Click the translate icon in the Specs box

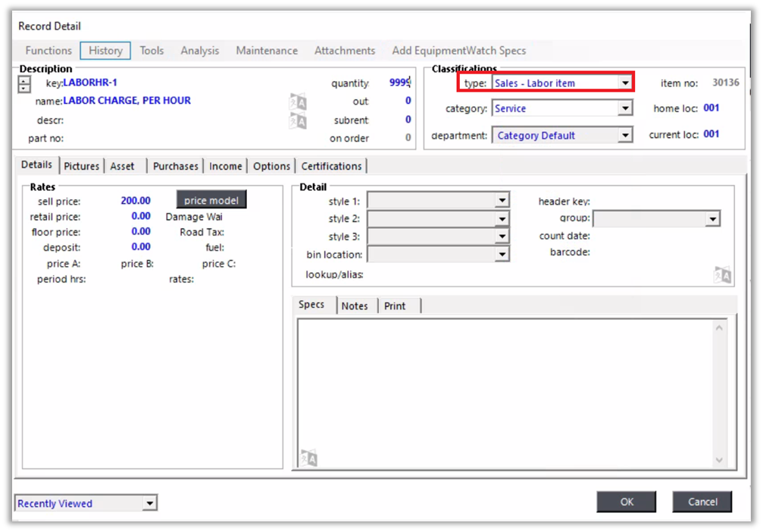click(308, 458)
